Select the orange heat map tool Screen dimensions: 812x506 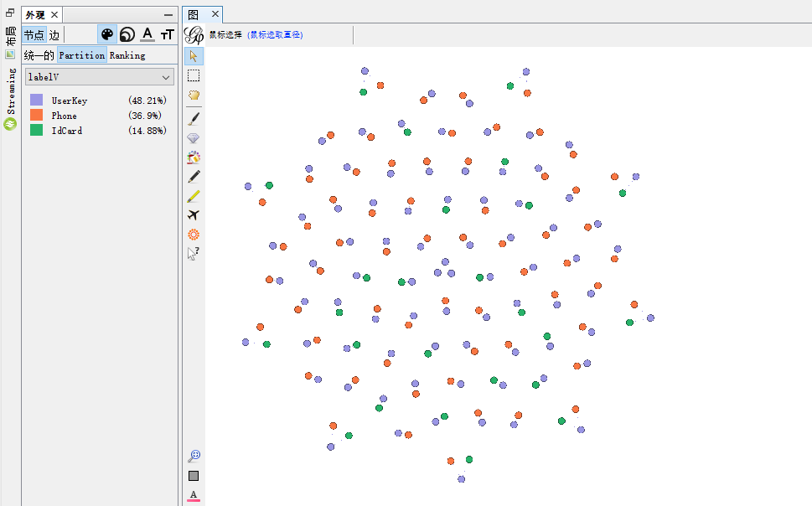[x=194, y=235]
